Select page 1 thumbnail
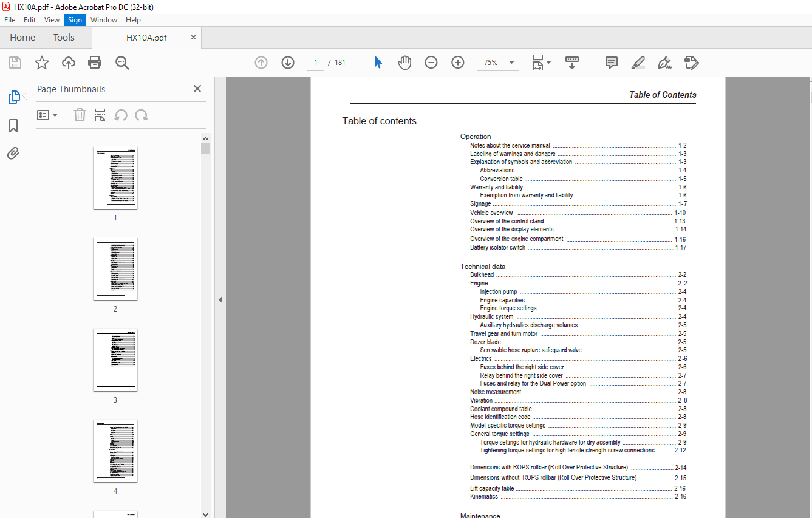The height and width of the screenshot is (518, 812). click(x=115, y=177)
